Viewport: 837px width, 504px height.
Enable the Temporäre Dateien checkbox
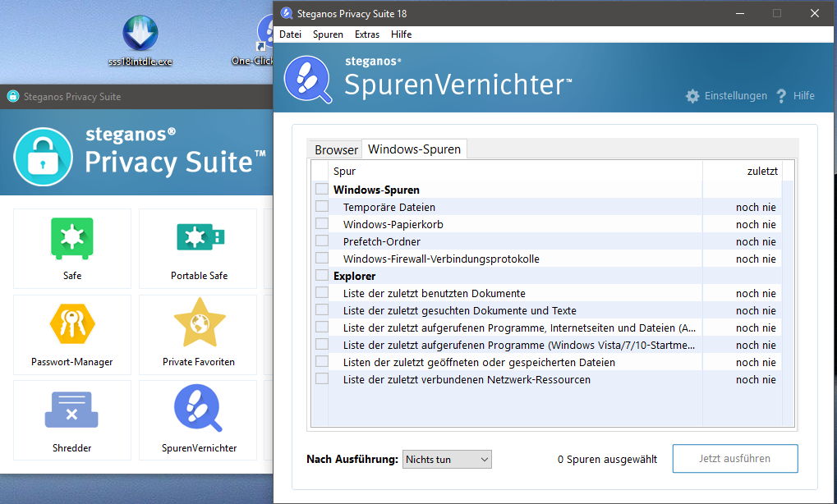[322, 206]
